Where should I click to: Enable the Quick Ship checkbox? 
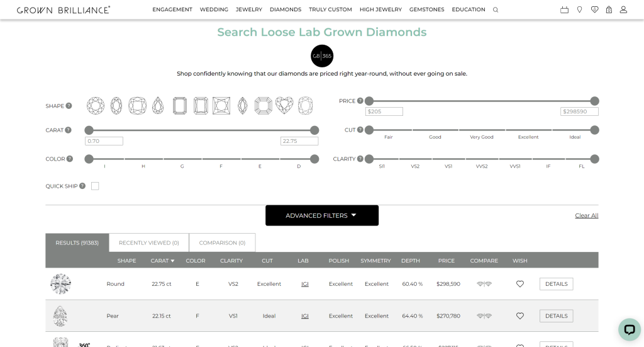point(95,186)
